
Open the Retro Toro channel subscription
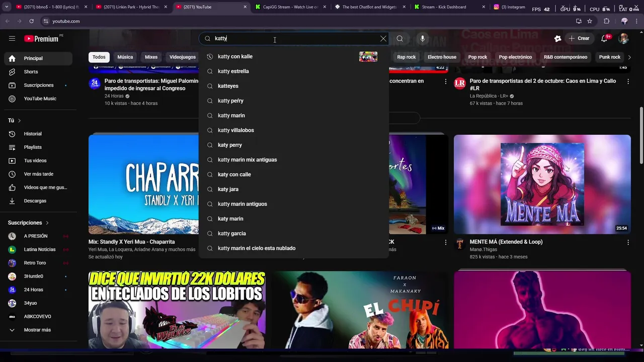(x=39, y=263)
